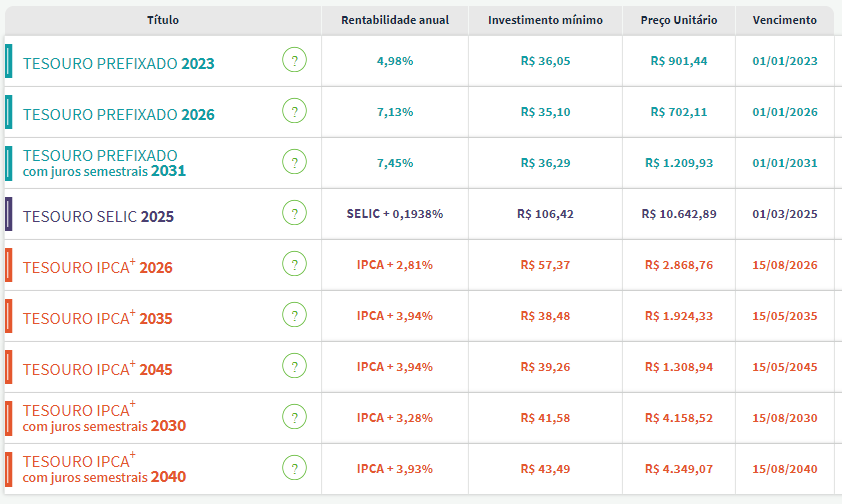Click the Tesouro IPCA+ 2045 title

pos(97,369)
